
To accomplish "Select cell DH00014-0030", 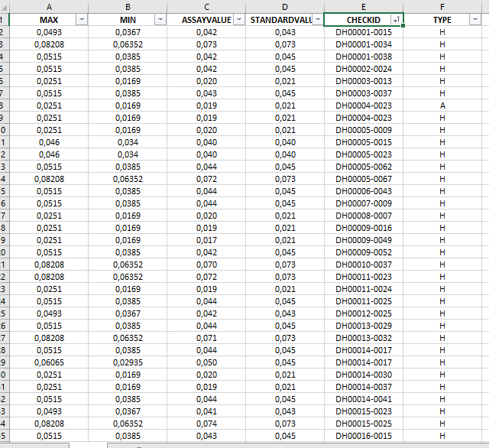I will (364, 375).
